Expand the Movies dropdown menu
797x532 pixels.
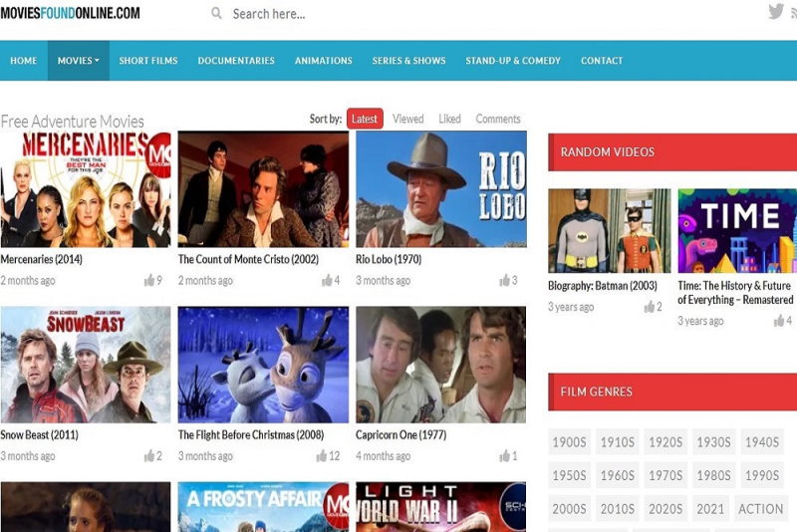[x=78, y=61]
